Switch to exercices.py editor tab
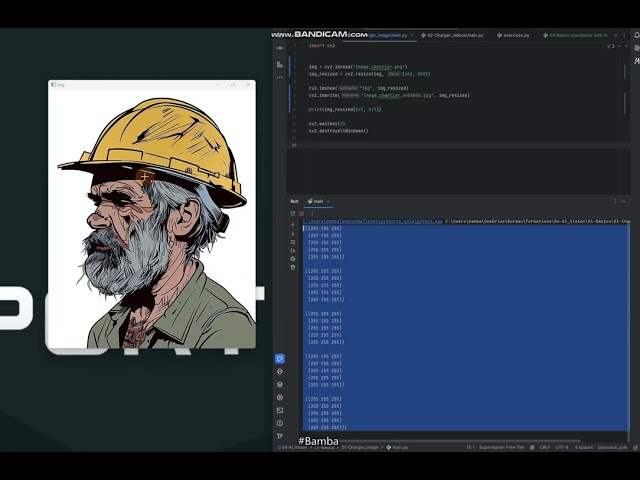 [x=513, y=36]
